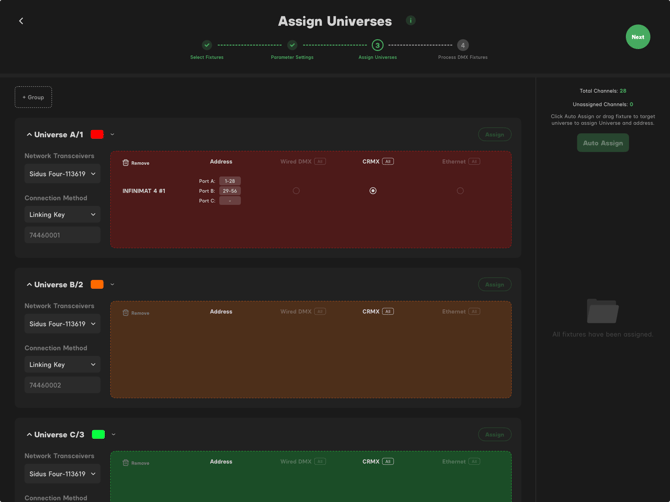Collapse Universe C/3 section
This screenshot has height=502, width=670.
click(x=29, y=434)
